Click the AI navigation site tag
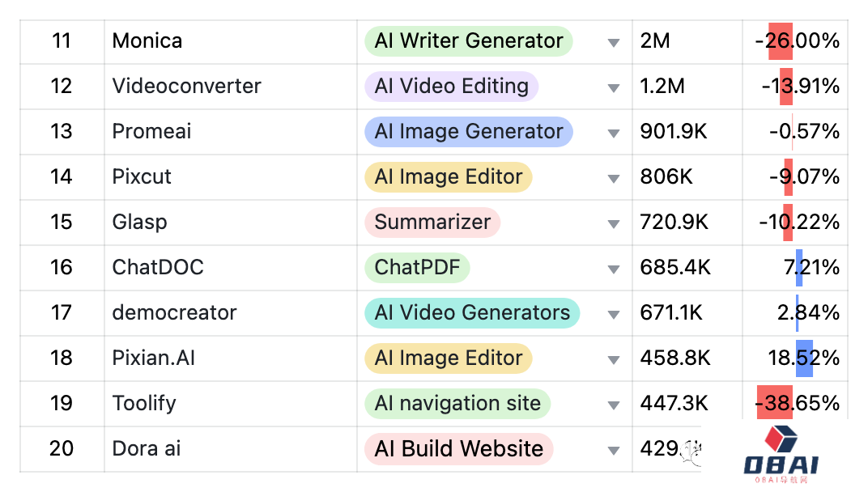 (x=457, y=404)
